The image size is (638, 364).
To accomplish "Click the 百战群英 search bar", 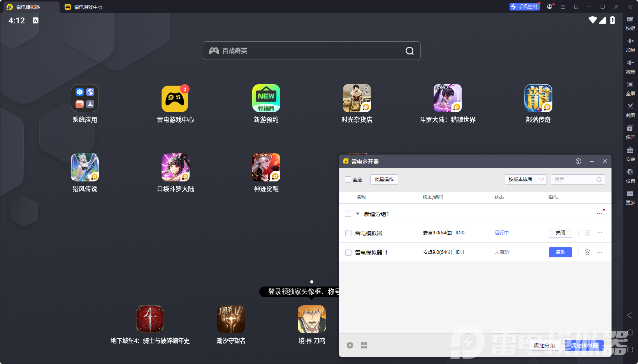I will [311, 51].
